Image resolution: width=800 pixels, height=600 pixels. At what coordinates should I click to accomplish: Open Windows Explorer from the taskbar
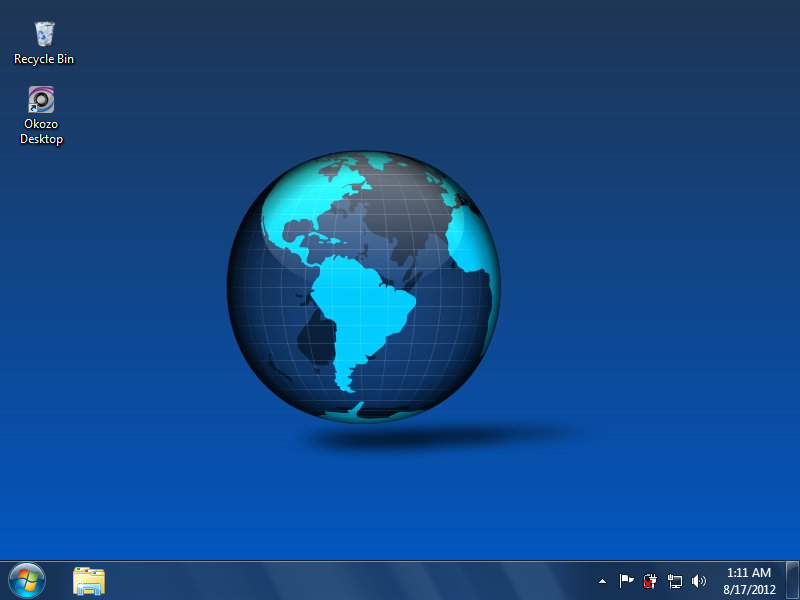[89, 581]
